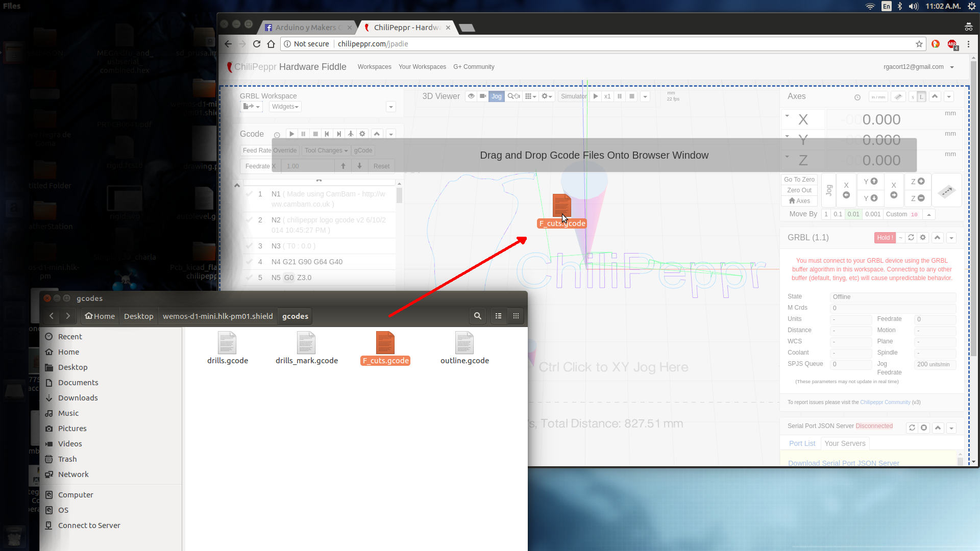The height and width of the screenshot is (551, 980).
Task: Select Move By 1 increment
Action: [x=826, y=214]
